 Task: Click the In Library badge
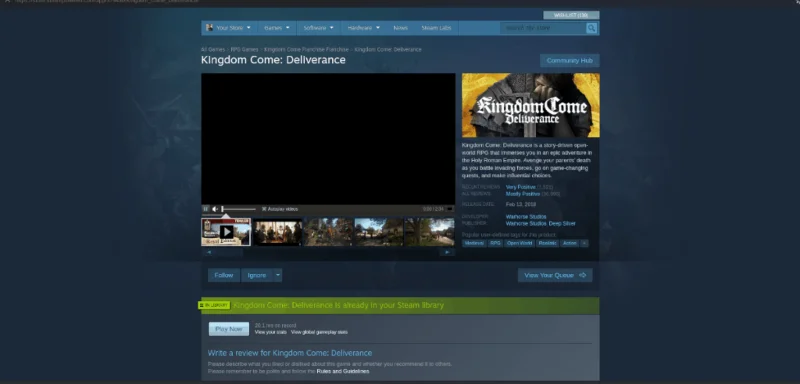click(x=214, y=305)
